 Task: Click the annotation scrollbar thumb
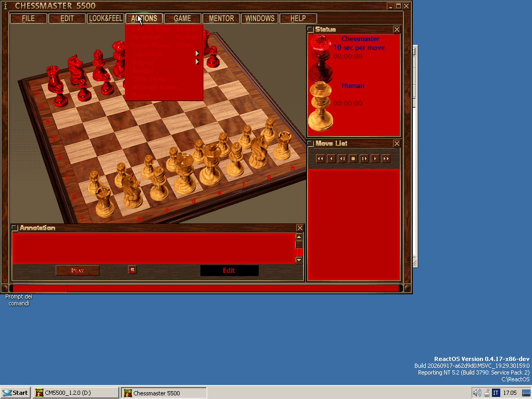[299, 244]
